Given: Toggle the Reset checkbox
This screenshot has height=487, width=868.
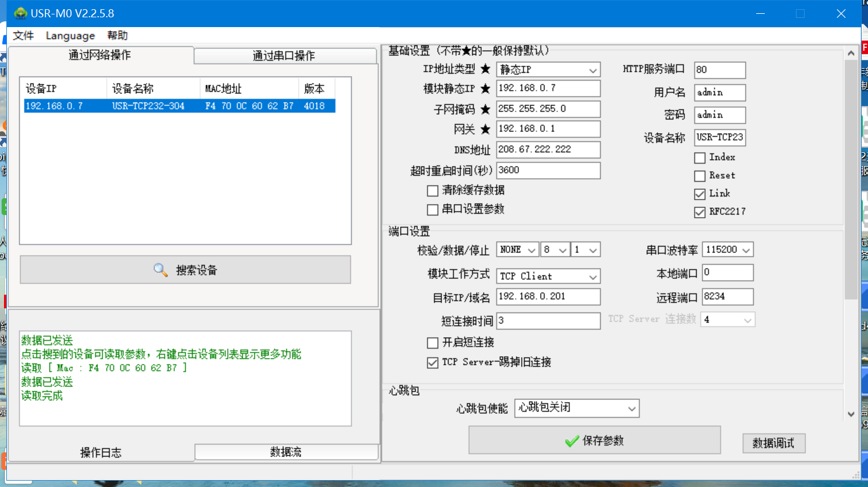Looking at the screenshot, I should (x=700, y=176).
